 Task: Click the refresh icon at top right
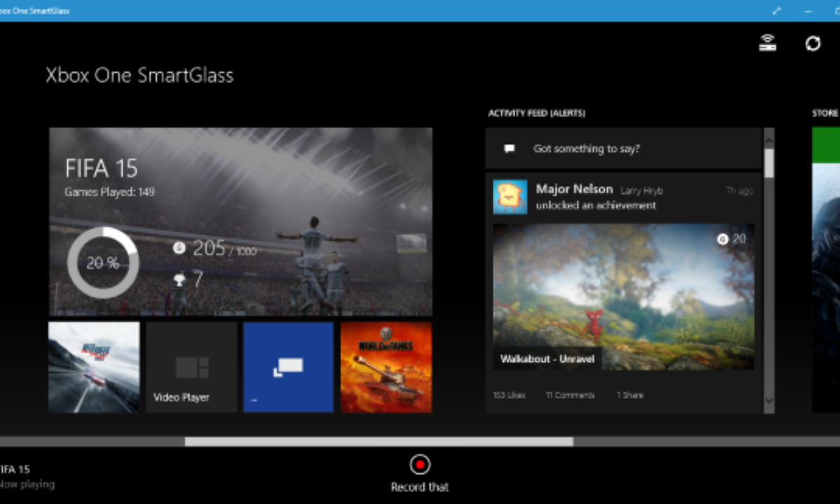(813, 43)
